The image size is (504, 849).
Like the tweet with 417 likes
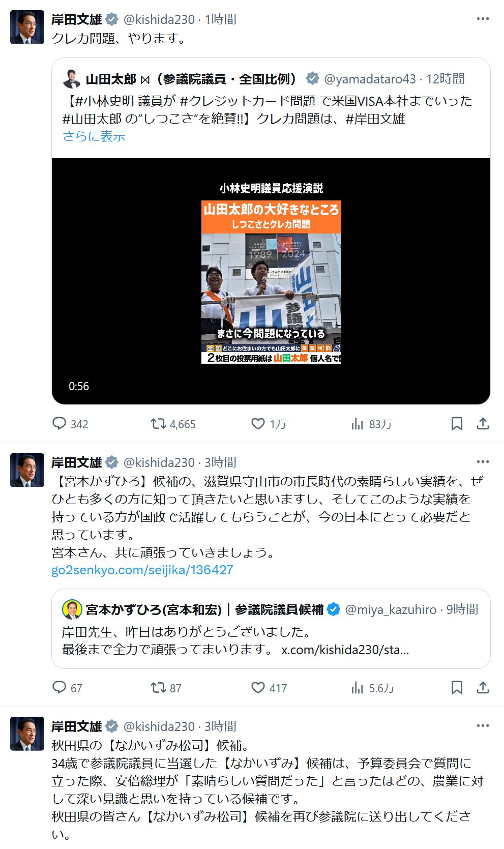(x=258, y=688)
